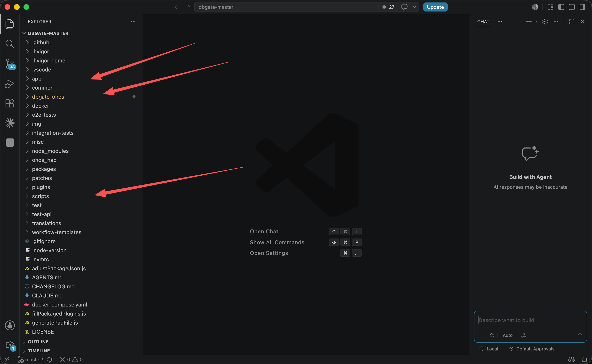
Task: Open the CLAUDE.md file
Action: (81, 295)
